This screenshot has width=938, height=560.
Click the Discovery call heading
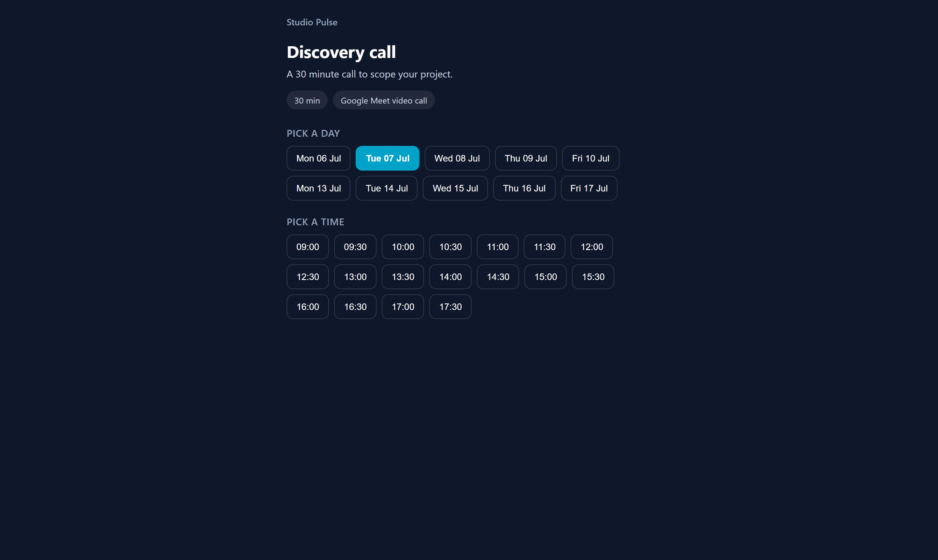point(341,52)
